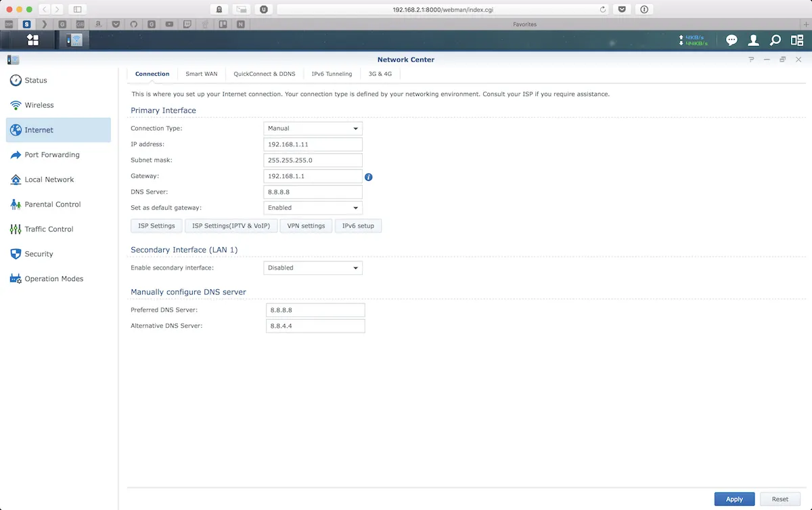Click the Subnet mask input field
Viewport: 812px width, 510px height.
313,161
